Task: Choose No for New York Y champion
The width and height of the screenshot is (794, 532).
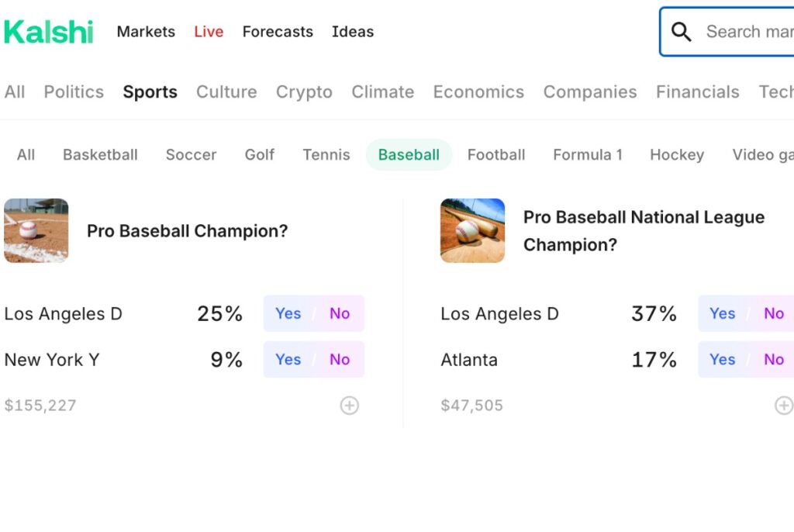Action: point(340,360)
